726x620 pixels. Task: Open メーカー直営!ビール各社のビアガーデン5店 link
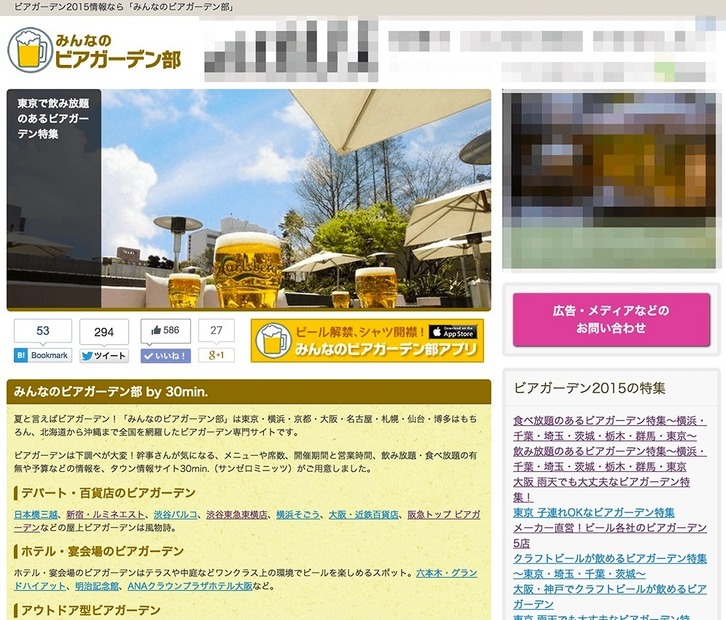tap(610, 535)
